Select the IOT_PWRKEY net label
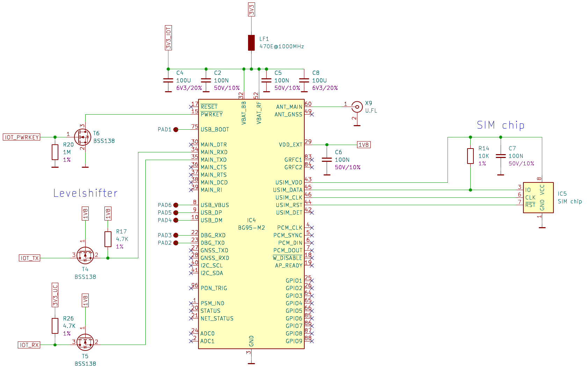The image size is (588, 368). point(21,137)
